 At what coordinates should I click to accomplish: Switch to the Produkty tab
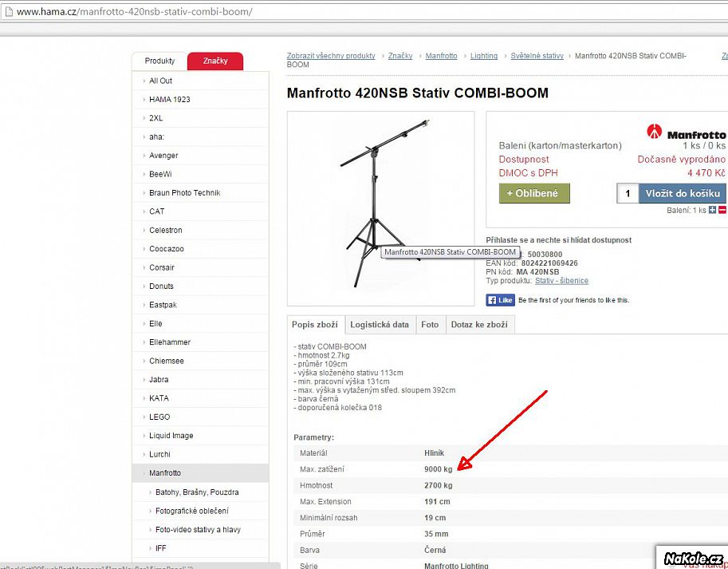coord(159,61)
